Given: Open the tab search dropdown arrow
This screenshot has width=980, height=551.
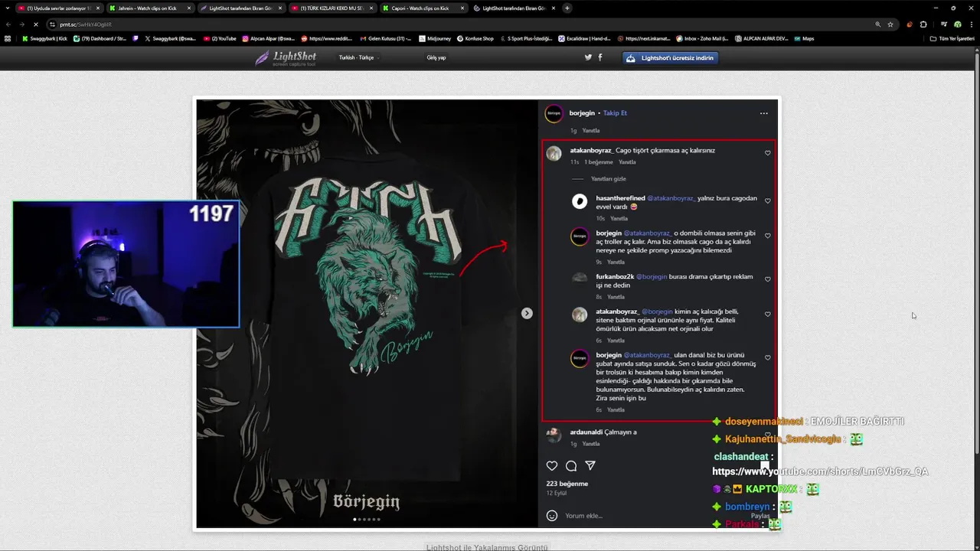Looking at the screenshot, I should [x=7, y=8].
